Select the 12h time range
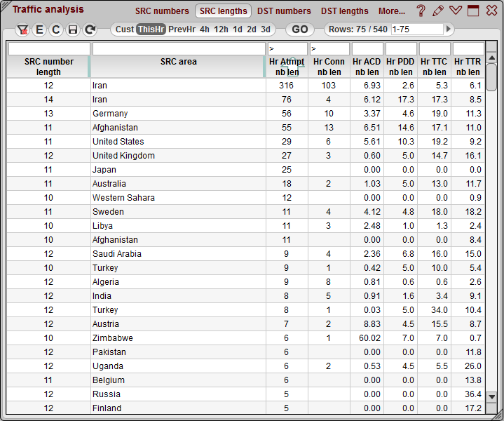 click(221, 29)
